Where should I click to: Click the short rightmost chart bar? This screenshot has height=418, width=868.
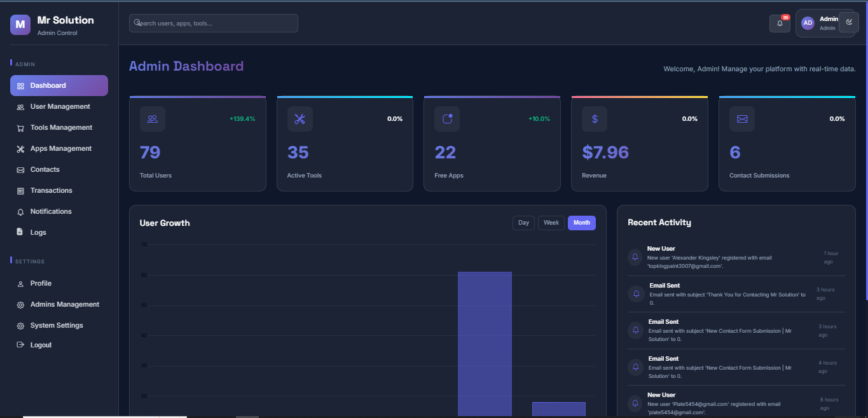tap(559, 409)
